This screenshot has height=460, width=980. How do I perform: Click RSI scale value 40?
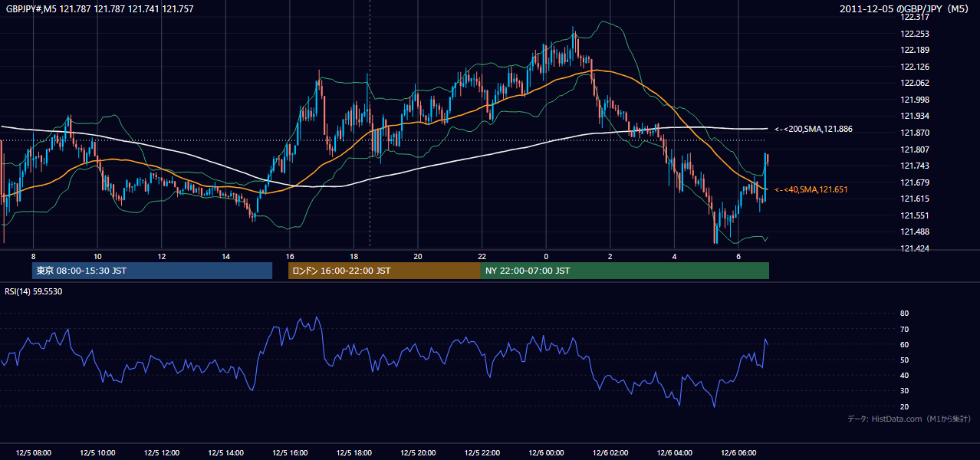click(x=904, y=376)
